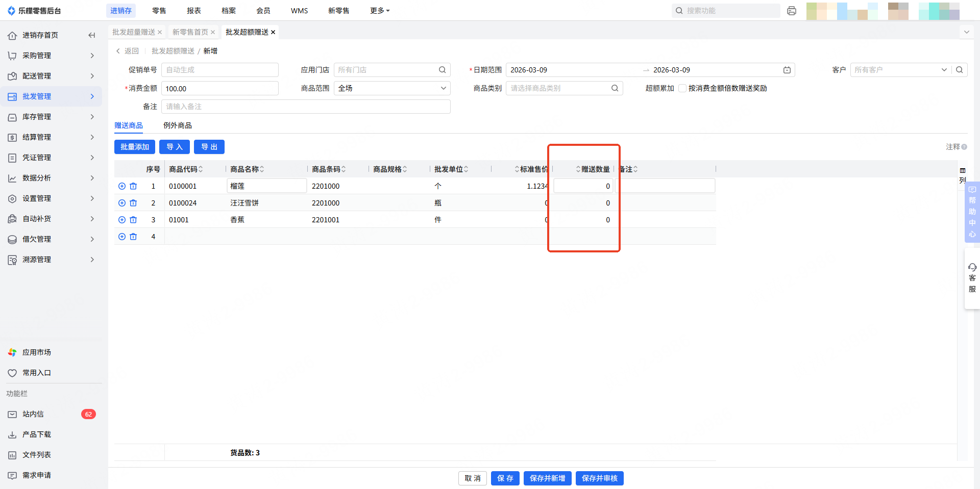Click the 数据分析 chart icon
980x489 pixels.
[x=12, y=178]
